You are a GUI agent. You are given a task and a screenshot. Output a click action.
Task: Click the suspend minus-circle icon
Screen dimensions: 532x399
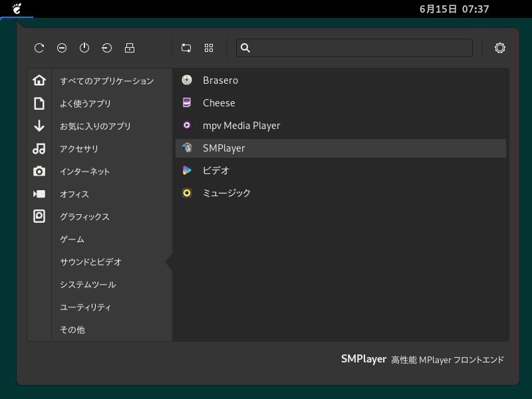(x=62, y=48)
